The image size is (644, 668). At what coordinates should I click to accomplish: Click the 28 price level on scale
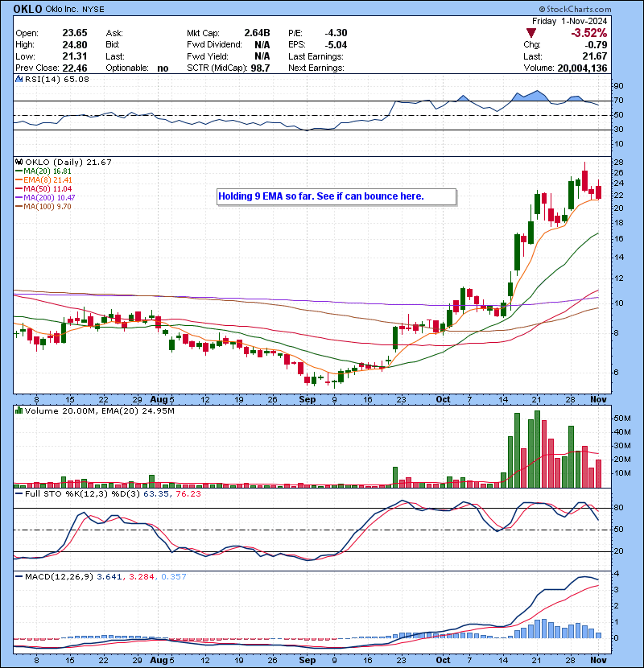click(x=618, y=163)
